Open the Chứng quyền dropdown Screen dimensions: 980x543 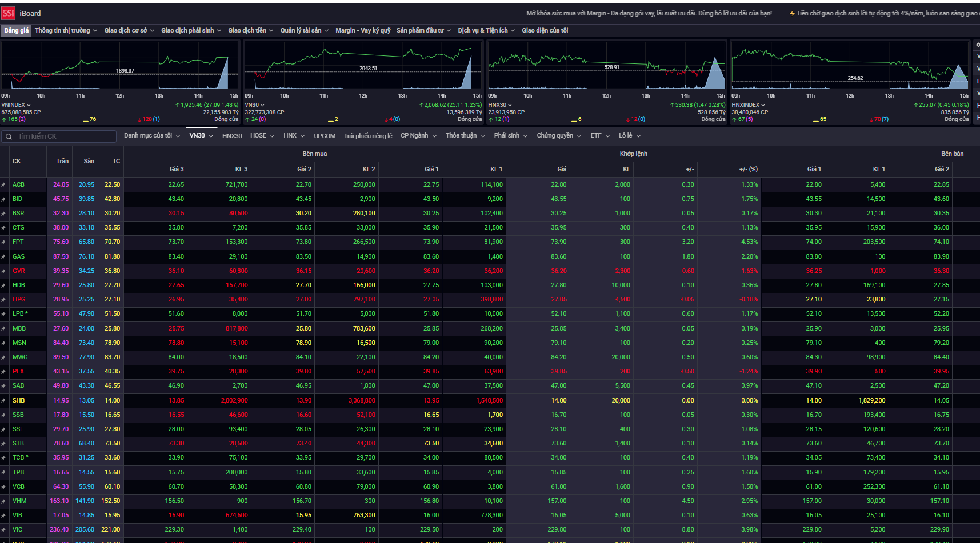(559, 136)
